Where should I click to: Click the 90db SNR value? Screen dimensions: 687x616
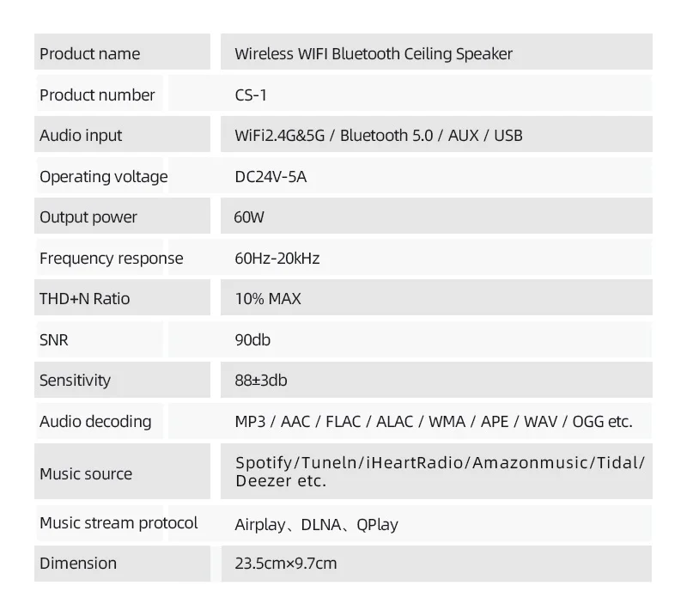(x=252, y=340)
